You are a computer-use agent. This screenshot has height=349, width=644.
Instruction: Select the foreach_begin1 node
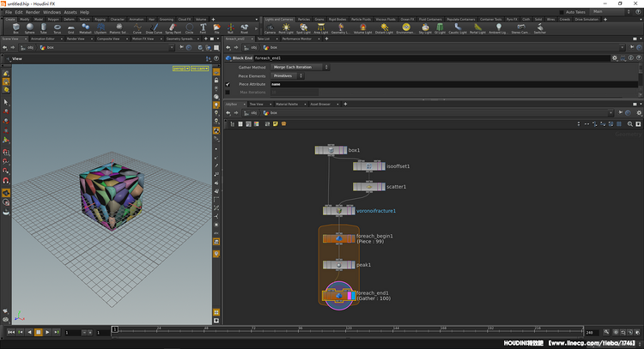[x=339, y=238]
